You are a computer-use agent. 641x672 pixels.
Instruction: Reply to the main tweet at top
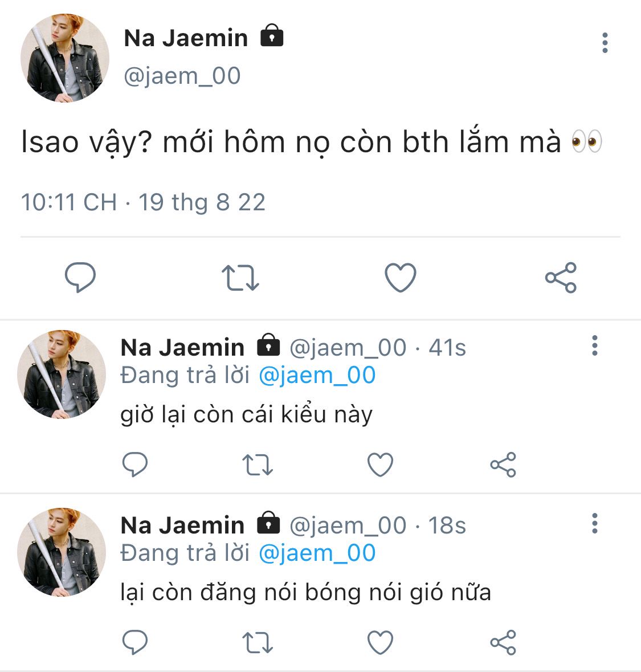click(x=80, y=278)
